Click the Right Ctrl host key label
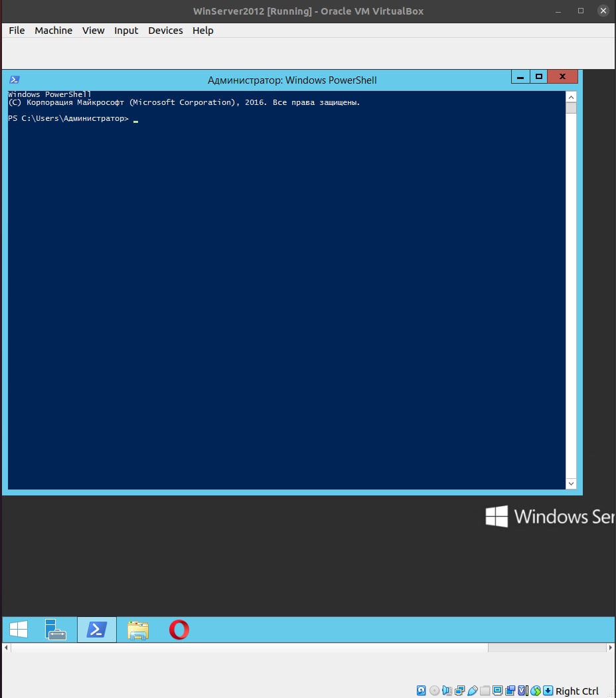Screen dimensions: 616x698 (x=577, y=691)
